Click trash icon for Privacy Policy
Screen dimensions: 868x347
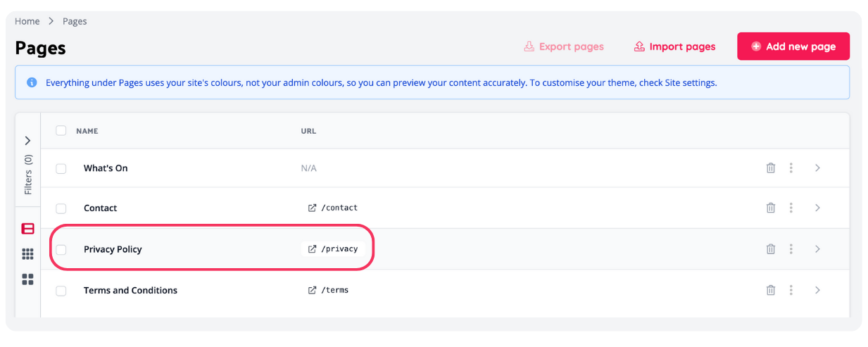click(771, 249)
